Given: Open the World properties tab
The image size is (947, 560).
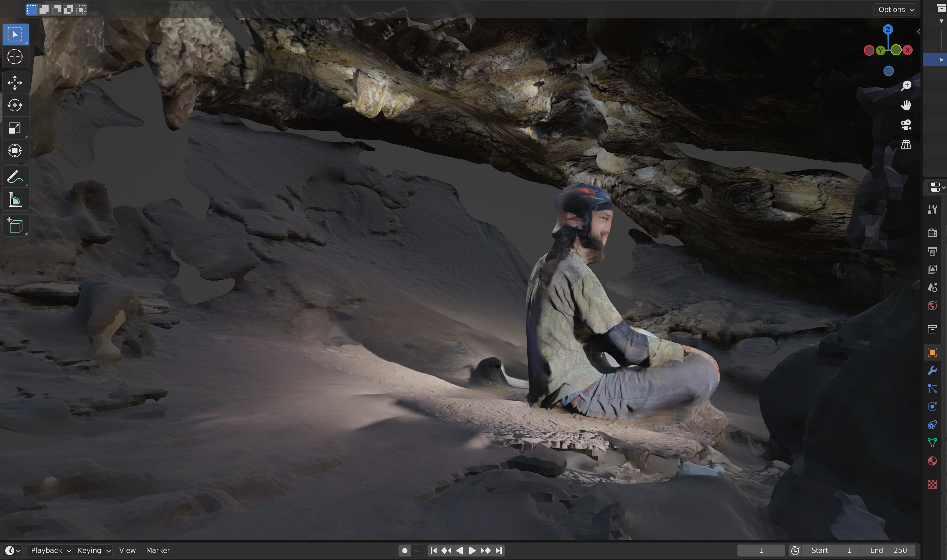Looking at the screenshot, I should pos(932,306).
